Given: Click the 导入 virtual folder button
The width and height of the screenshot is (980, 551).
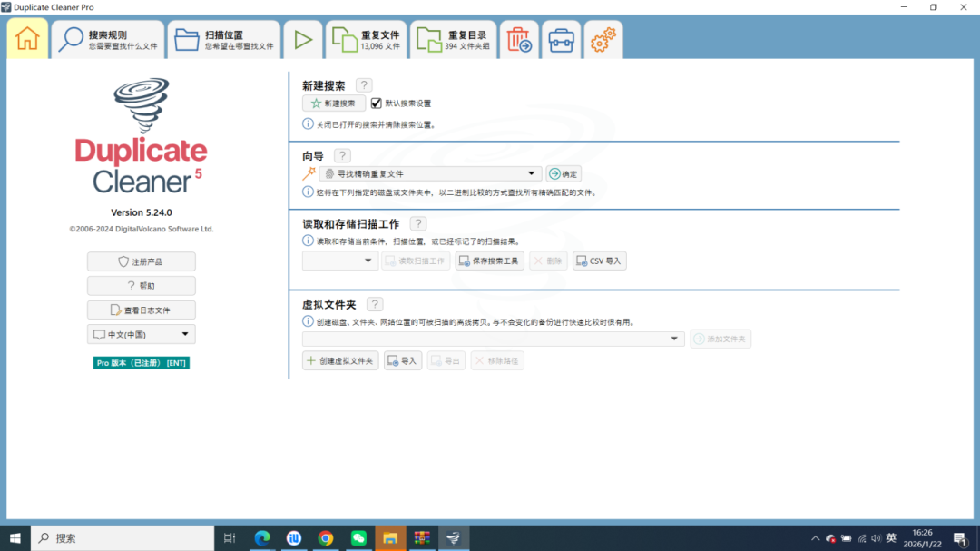Looking at the screenshot, I should 403,361.
